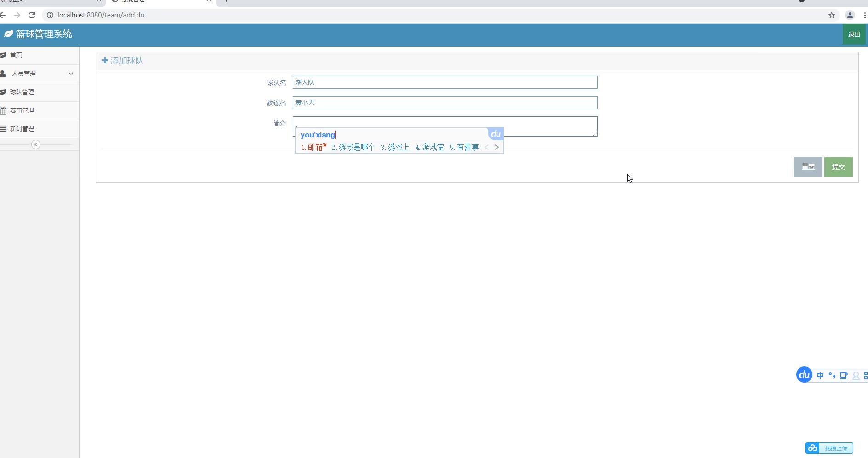Open 赛事管理 in the sidebar

point(40,110)
